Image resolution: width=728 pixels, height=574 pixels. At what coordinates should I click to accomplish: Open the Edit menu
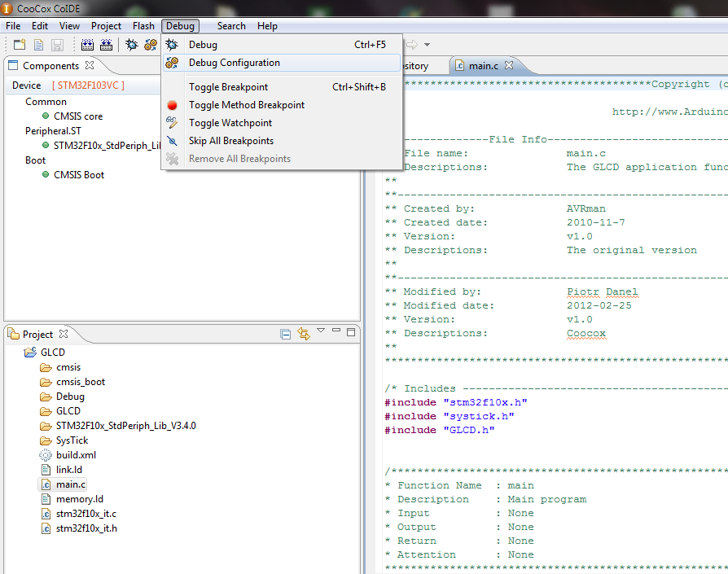tap(40, 26)
